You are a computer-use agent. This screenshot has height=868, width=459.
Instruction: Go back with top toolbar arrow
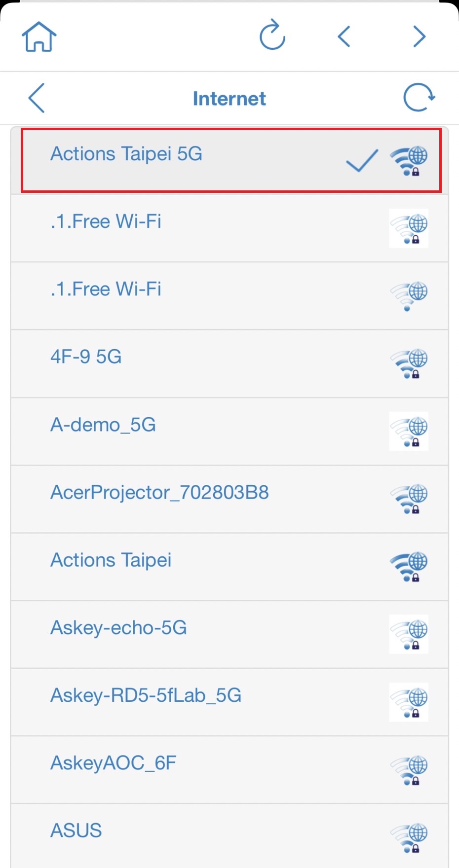click(x=344, y=36)
